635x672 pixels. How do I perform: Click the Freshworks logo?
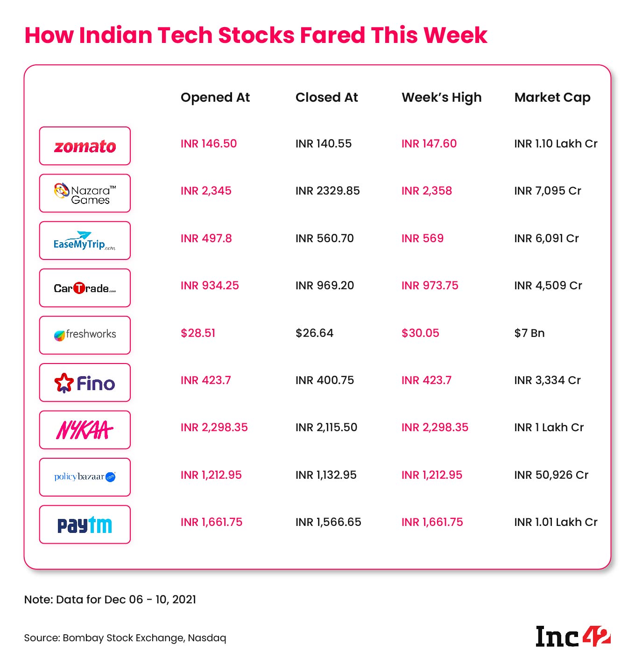[x=85, y=335]
